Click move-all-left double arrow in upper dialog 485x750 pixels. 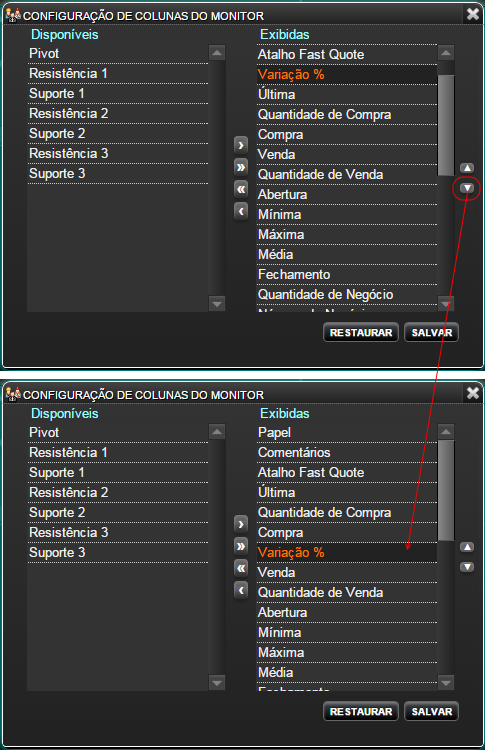(x=241, y=189)
